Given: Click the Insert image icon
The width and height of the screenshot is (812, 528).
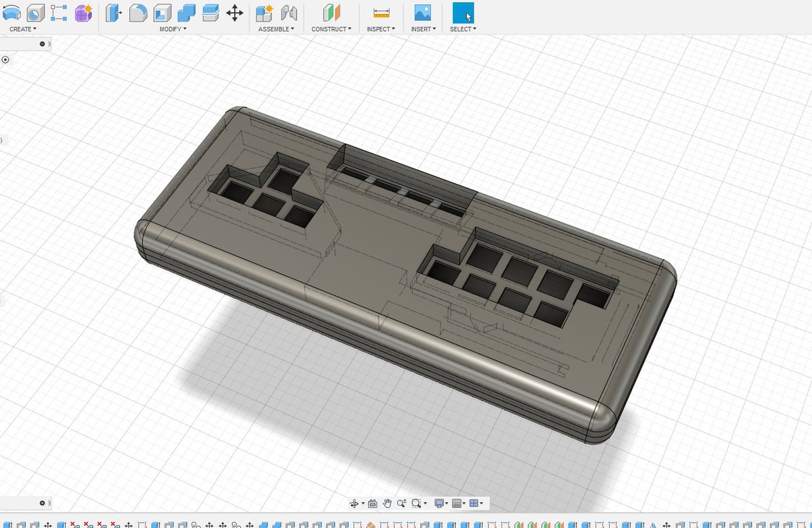Looking at the screenshot, I should 423,12.
